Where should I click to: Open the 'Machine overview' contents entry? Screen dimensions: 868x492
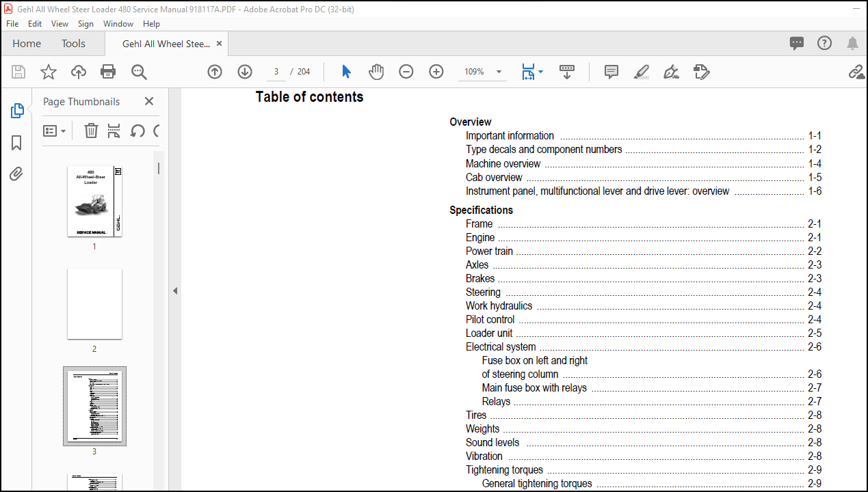click(503, 163)
